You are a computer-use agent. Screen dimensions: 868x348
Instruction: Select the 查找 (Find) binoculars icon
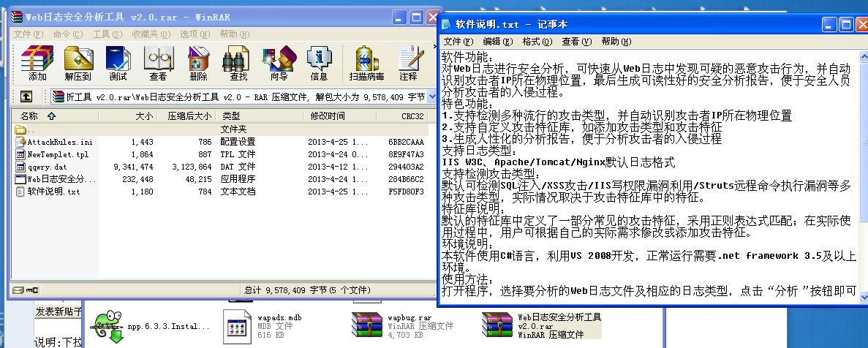coord(238,63)
